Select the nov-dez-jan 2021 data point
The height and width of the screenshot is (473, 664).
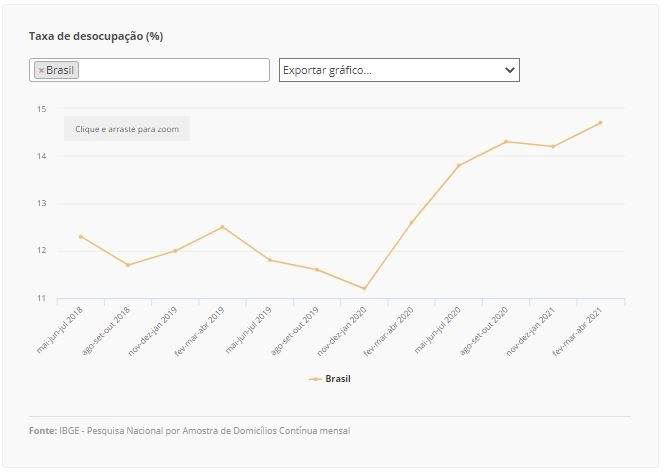(x=553, y=147)
